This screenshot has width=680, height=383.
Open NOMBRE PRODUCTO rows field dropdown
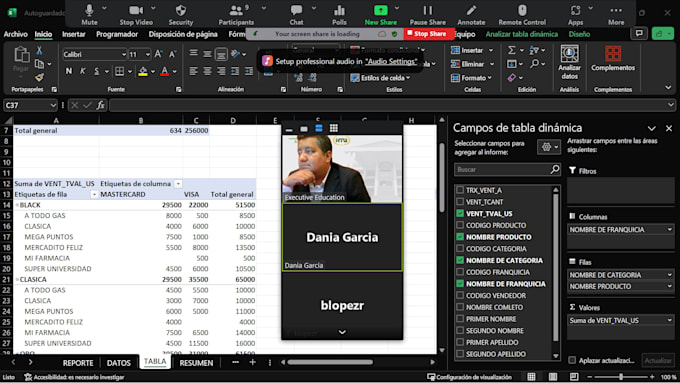point(670,286)
